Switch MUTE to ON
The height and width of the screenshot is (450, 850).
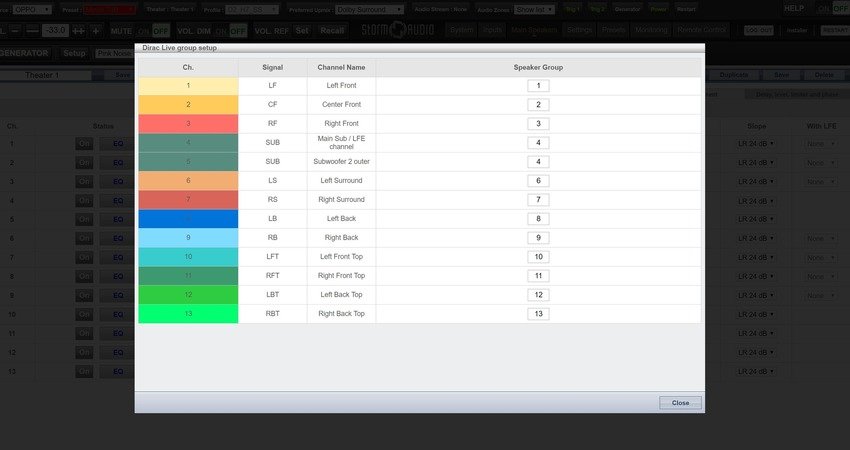(143, 31)
